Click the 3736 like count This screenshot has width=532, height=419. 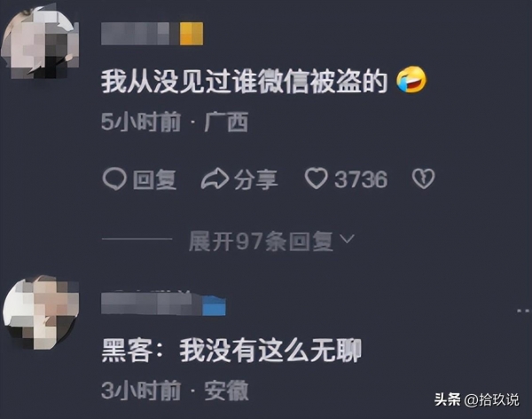(361, 179)
